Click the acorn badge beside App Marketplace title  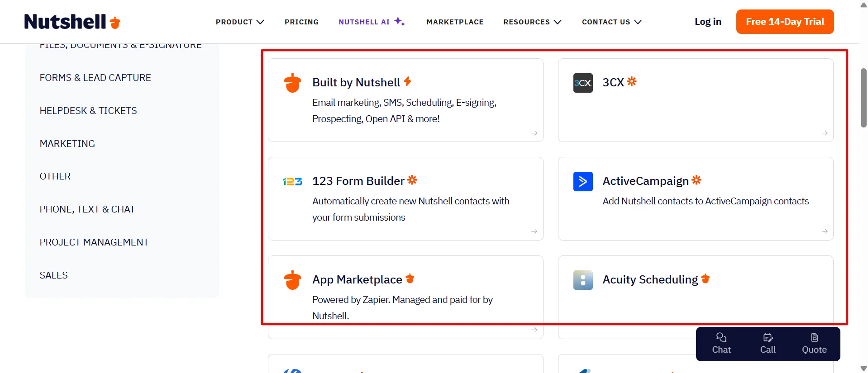point(410,279)
